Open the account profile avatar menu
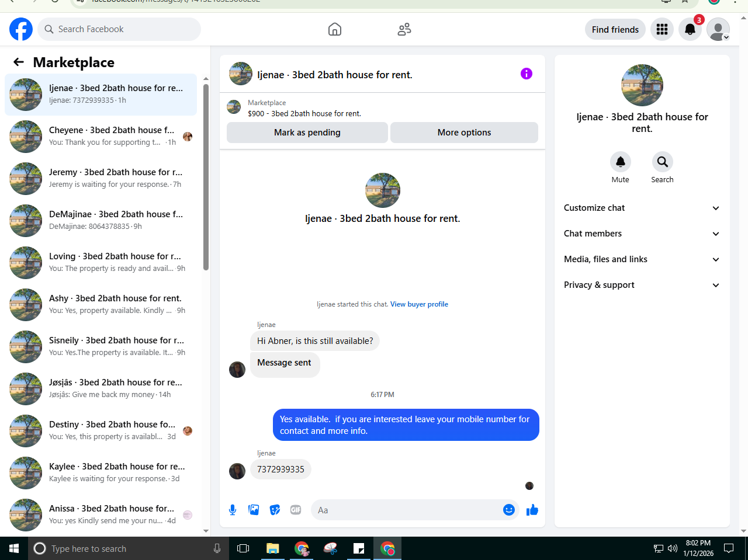 [x=718, y=29]
